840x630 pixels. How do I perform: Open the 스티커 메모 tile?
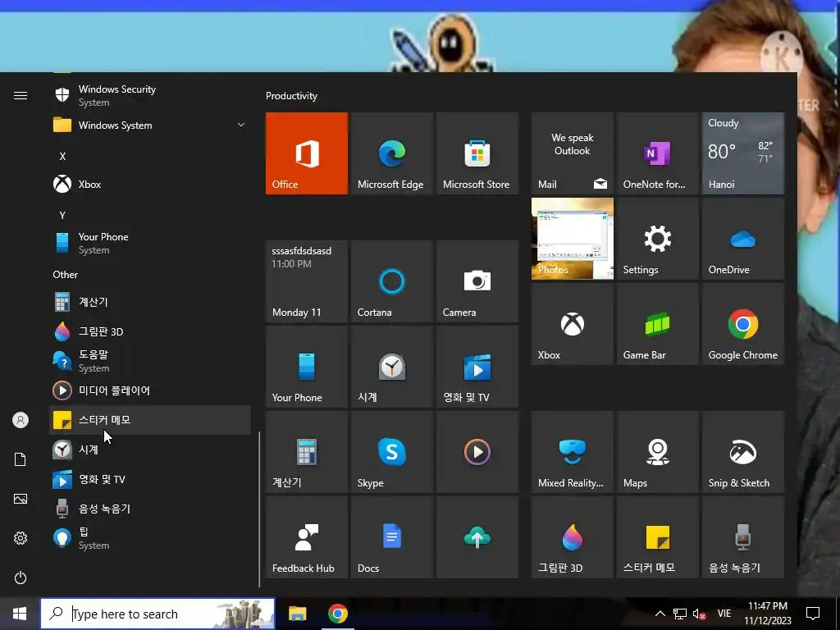pyautogui.click(x=657, y=537)
